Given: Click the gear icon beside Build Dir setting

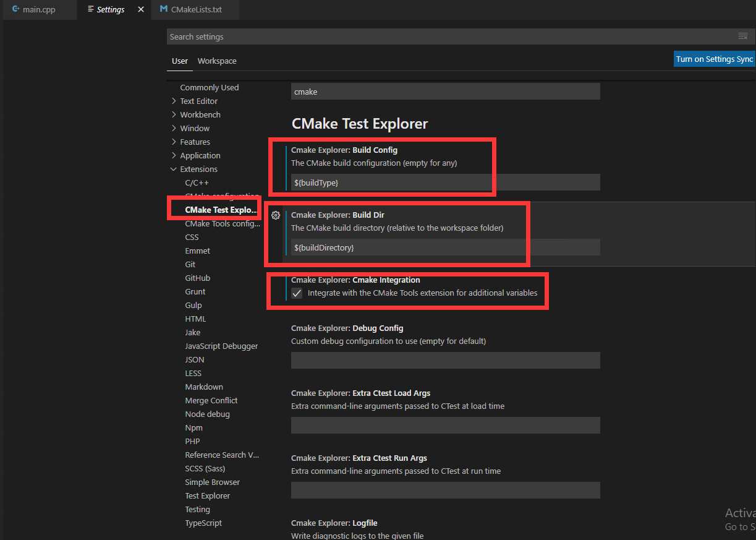Looking at the screenshot, I should [276, 215].
